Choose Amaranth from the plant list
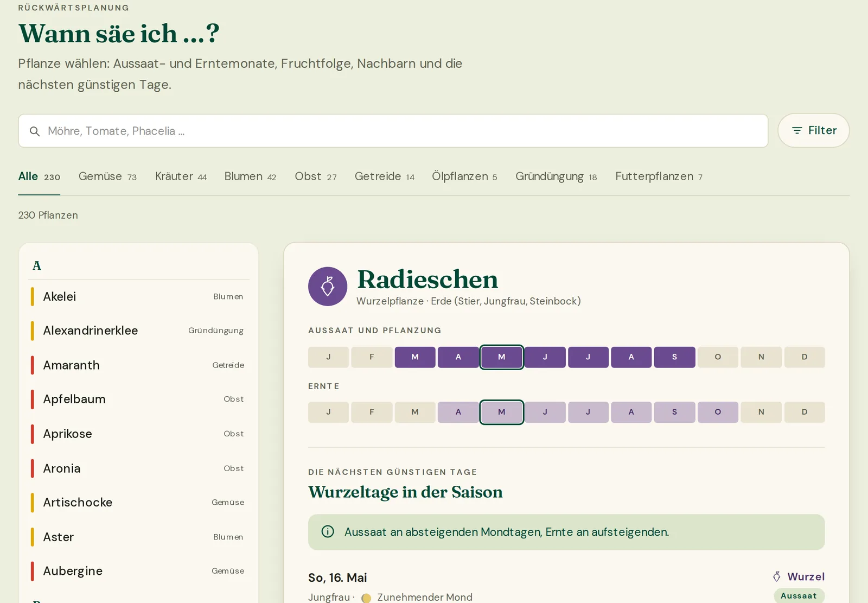 pos(138,365)
